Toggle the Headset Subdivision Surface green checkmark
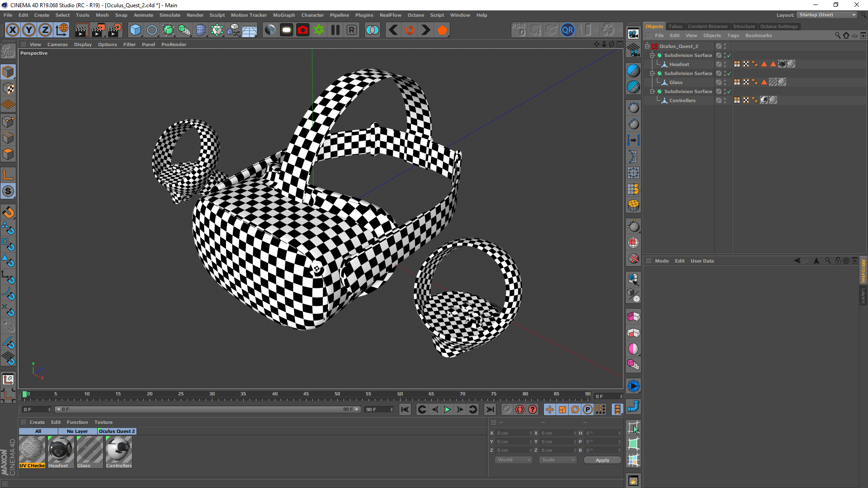This screenshot has height=488, width=868. click(x=729, y=56)
